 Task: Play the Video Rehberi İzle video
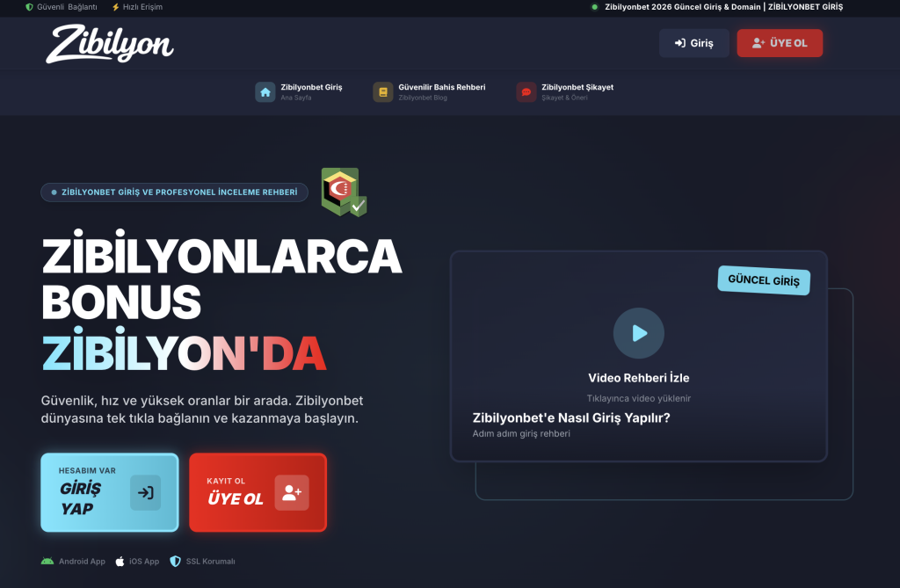(x=639, y=333)
